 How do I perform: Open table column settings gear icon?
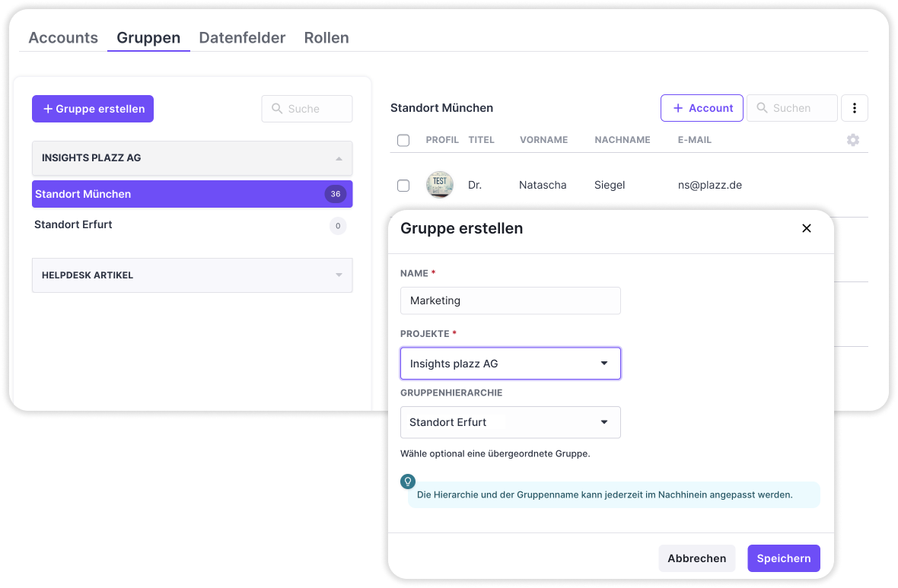(853, 140)
